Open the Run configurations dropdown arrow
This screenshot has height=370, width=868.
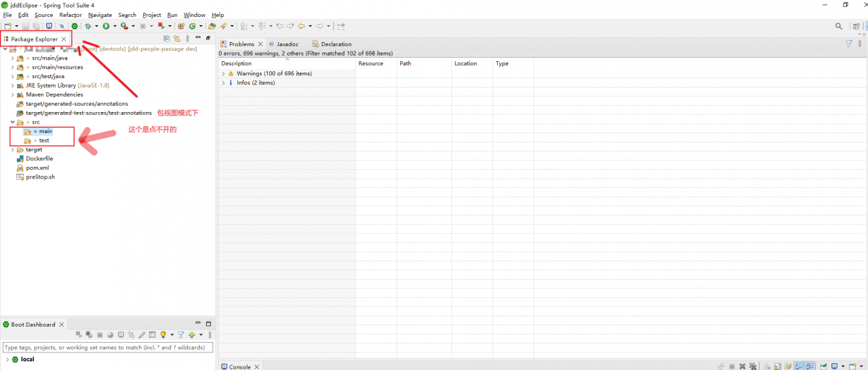coord(115,26)
